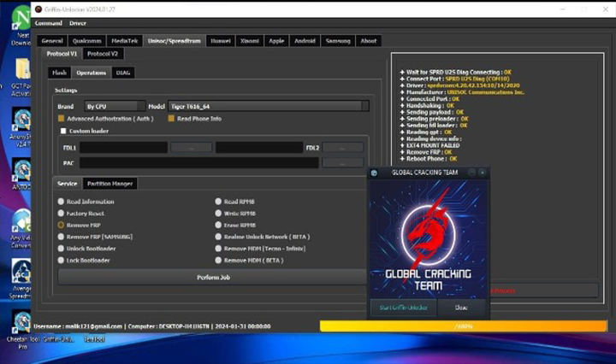Open the Avenger Spreadtrum desktop icon

[x=21, y=279]
